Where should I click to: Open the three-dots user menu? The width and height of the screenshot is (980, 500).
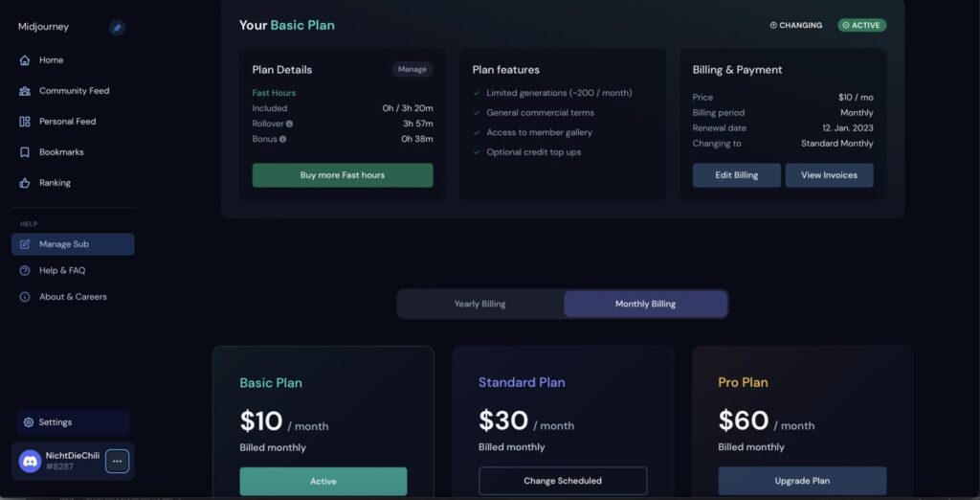click(x=117, y=461)
